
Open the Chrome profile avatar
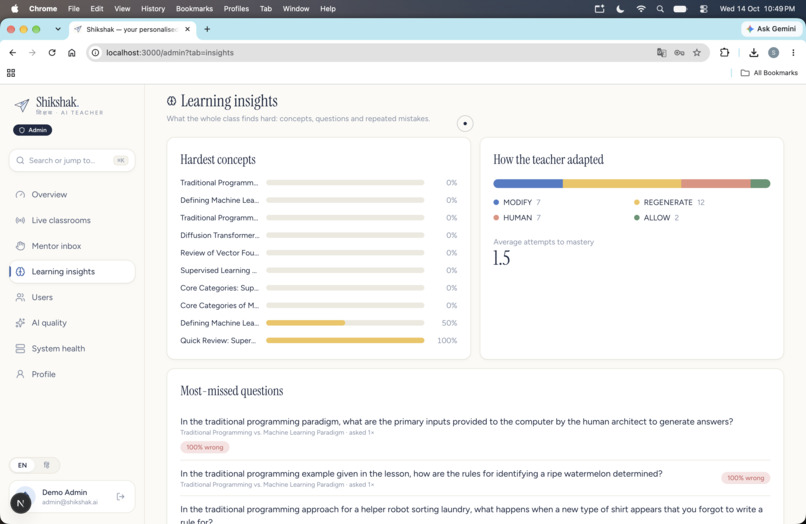pos(773,52)
